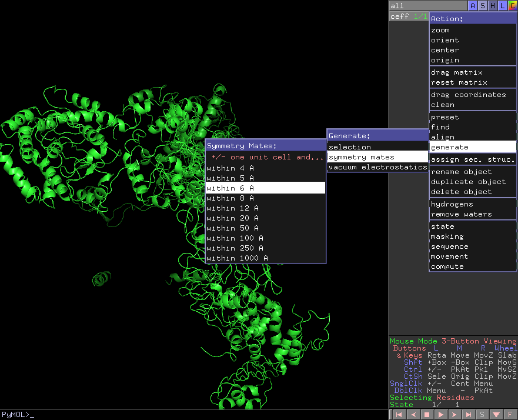This screenshot has height=420, width=518.
Task: Click Mouse Mode 3-Button Viewing label
Action: [453, 341]
